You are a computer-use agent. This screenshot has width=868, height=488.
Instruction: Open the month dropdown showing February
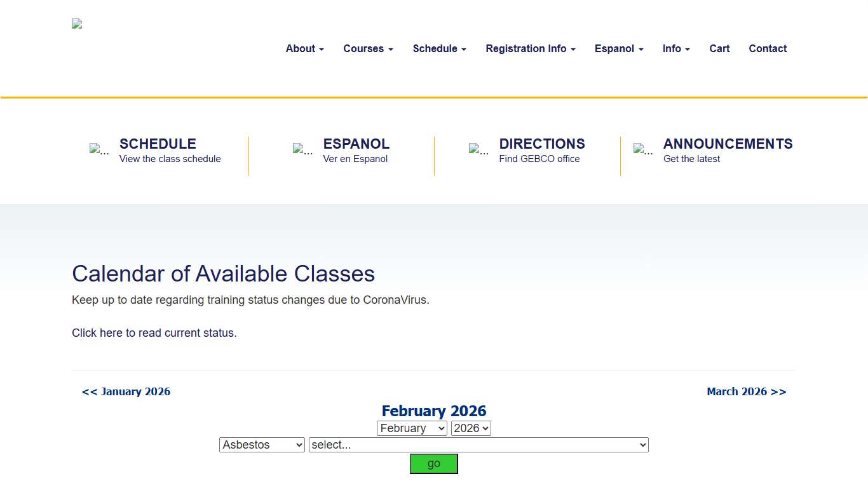412,428
